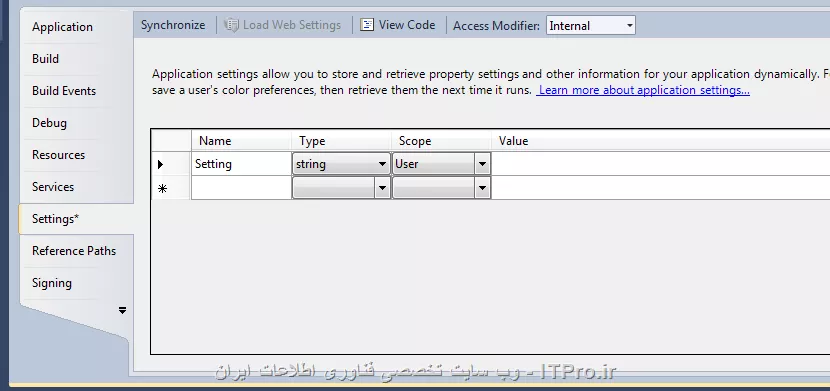Open Learn more about application settings link
This screenshot has height=391, width=830.
point(644,90)
